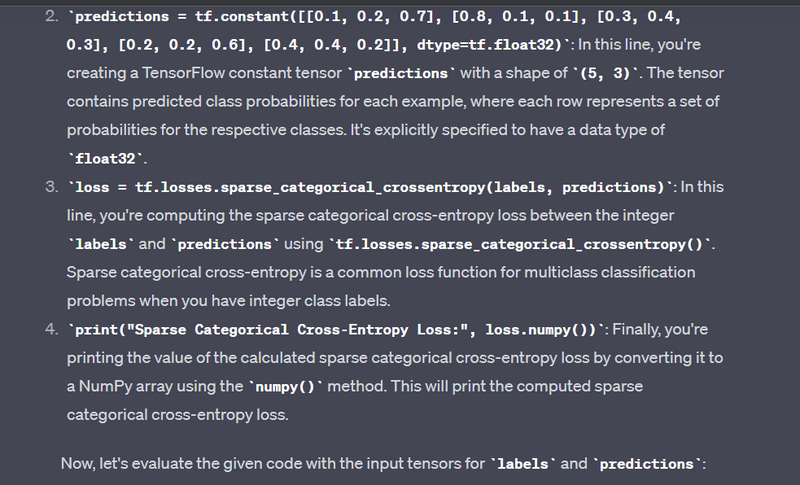Click the 'labels' inline code in item 3
Screen dimensions: 800x485
click(x=98, y=244)
